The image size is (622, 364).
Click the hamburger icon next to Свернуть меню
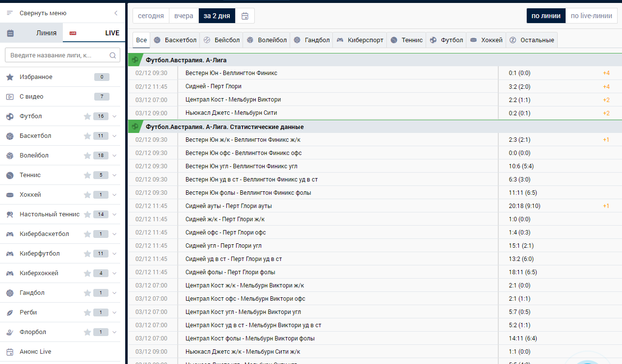click(10, 13)
